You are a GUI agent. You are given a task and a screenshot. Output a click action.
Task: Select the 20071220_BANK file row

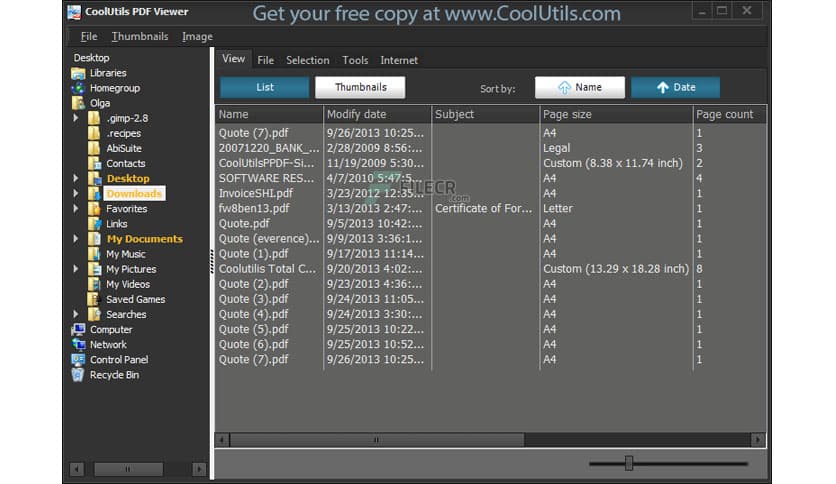tap(491, 148)
